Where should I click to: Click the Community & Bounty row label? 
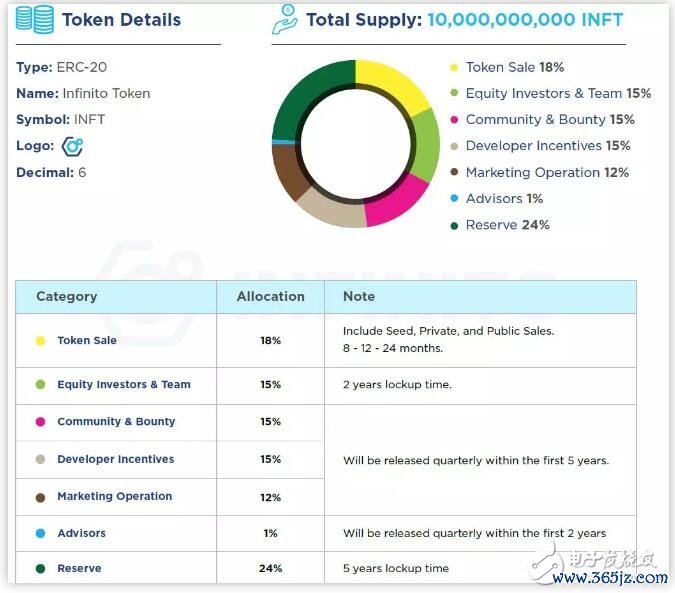pos(116,421)
